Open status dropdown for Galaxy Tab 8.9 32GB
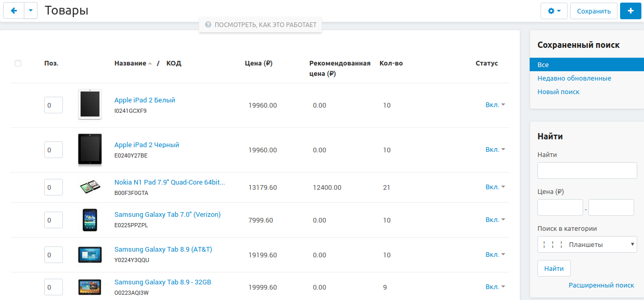644x300 pixels. pyautogui.click(x=495, y=286)
